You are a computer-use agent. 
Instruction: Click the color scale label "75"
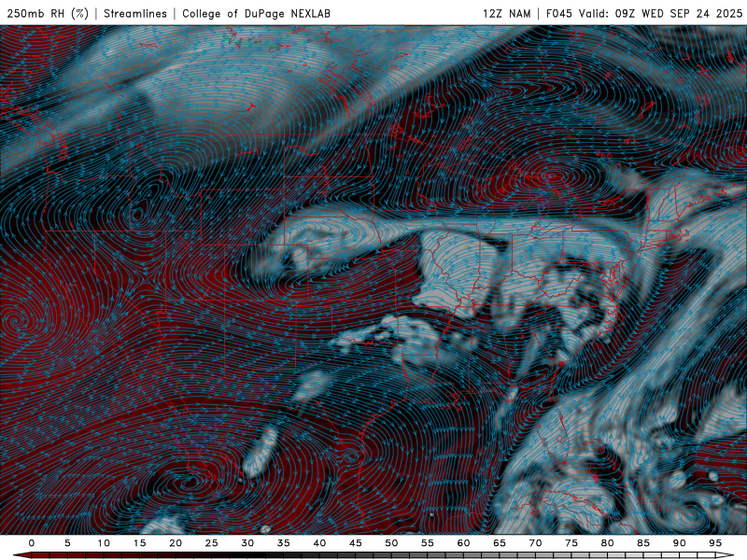point(571,543)
